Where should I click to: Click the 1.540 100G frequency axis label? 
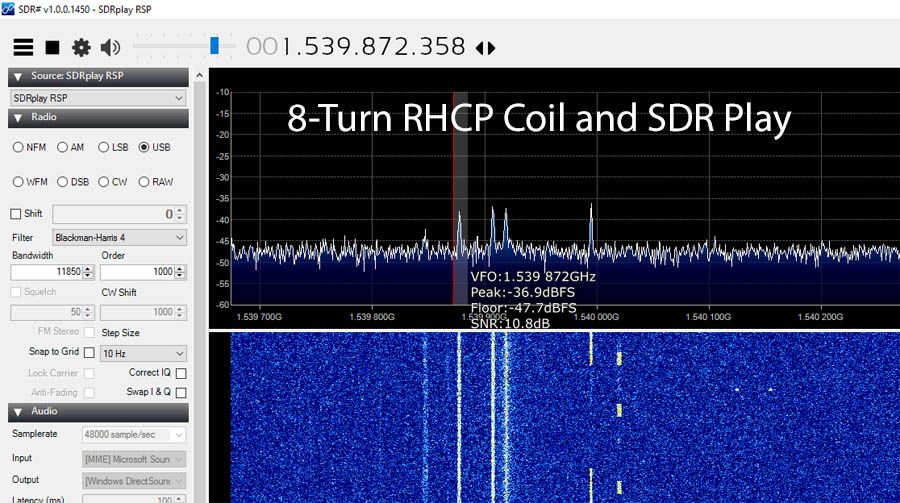(x=708, y=317)
